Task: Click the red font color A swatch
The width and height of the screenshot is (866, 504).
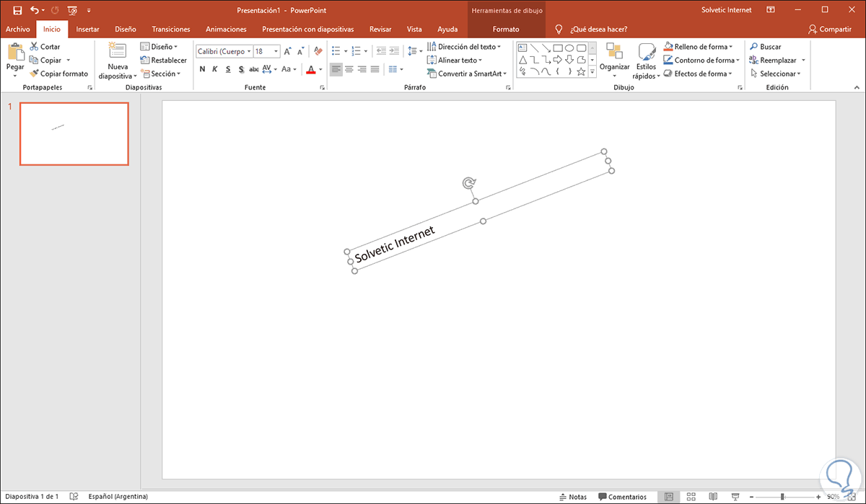Action: point(311,70)
